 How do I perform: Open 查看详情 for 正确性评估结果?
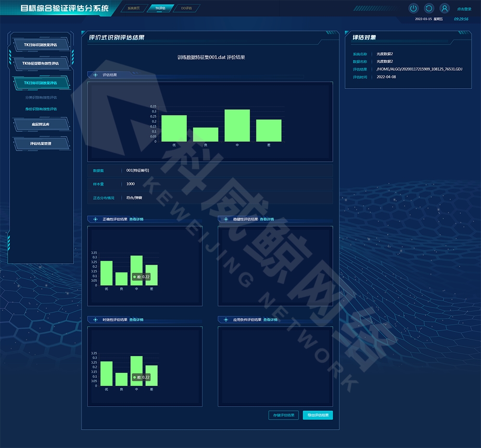136,219
